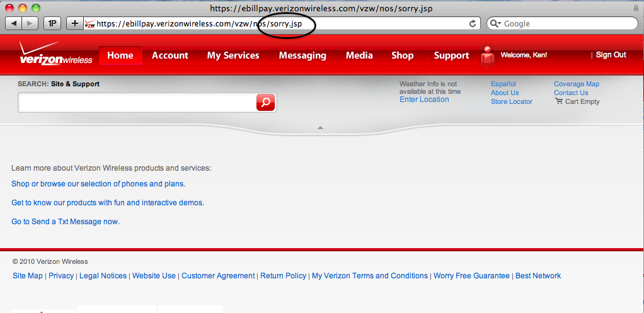Image resolution: width=644 pixels, height=313 pixels.
Task: Click 'Go to Send a Txt Message now' link
Action: (66, 222)
